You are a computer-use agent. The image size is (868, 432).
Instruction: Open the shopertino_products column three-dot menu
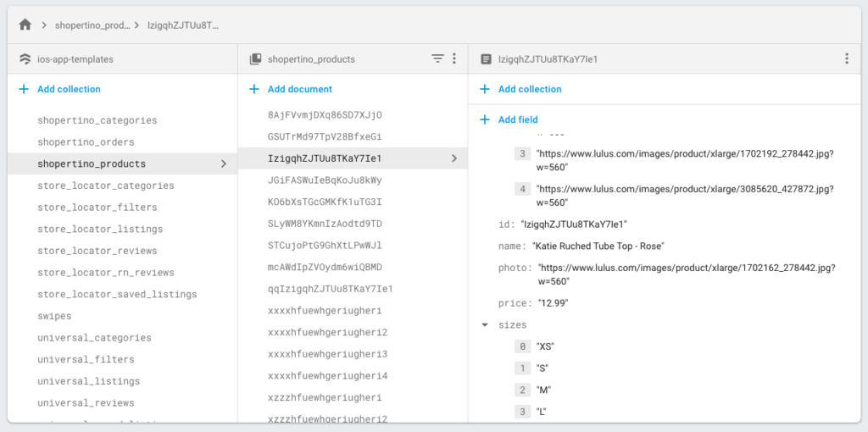(x=454, y=59)
